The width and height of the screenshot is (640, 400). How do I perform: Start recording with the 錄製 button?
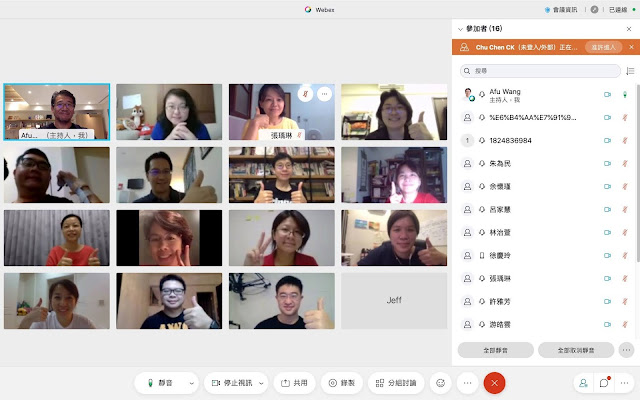pos(343,383)
